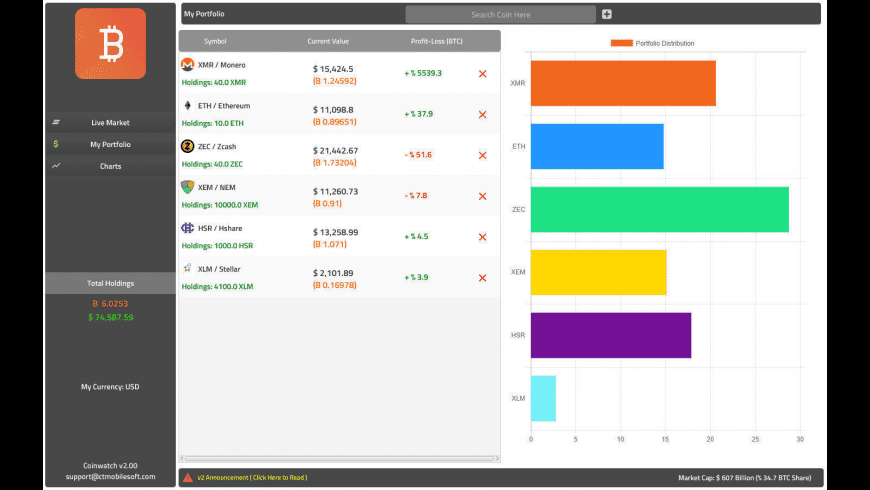
Task: Click the announcement warning triangle icon
Action: (188, 477)
